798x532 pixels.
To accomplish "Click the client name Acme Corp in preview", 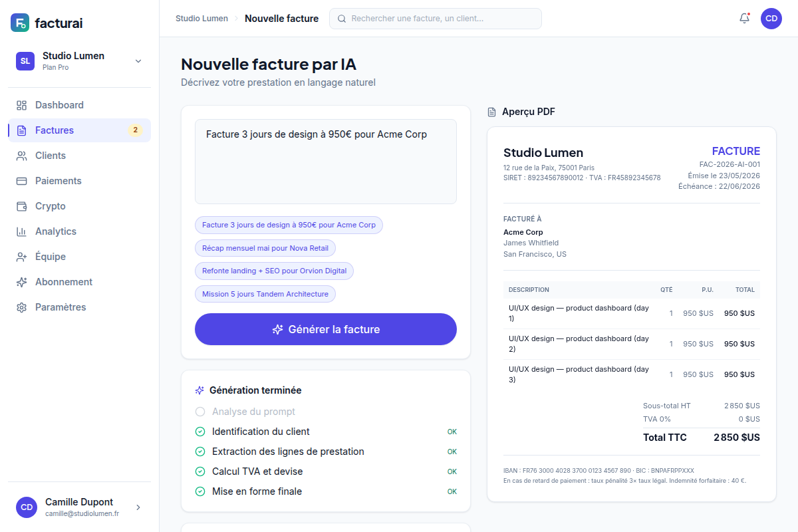I will click(523, 232).
